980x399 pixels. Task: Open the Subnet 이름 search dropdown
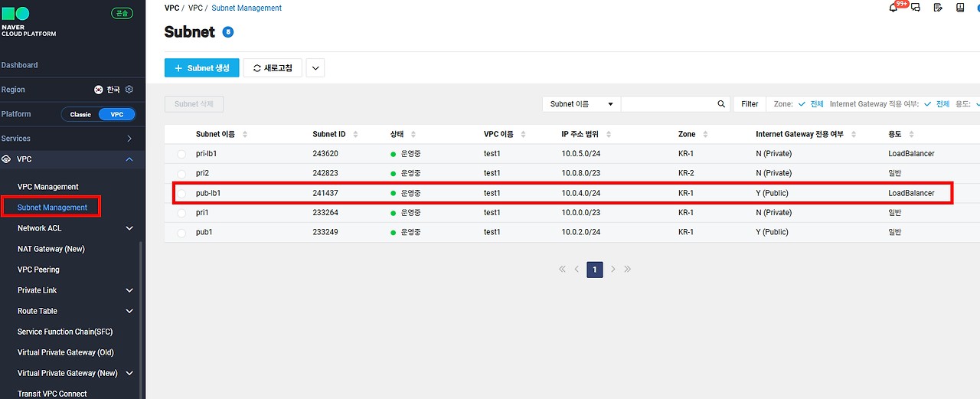pos(581,104)
